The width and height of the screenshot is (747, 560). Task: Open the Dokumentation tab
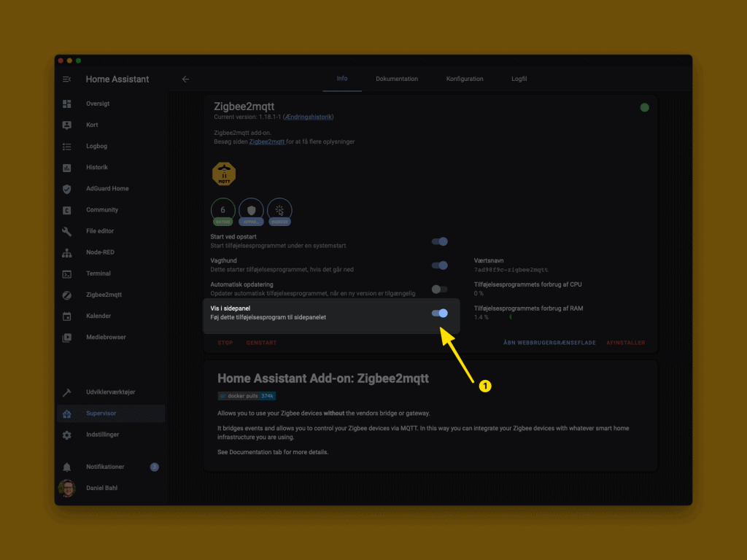pyautogui.click(x=396, y=79)
